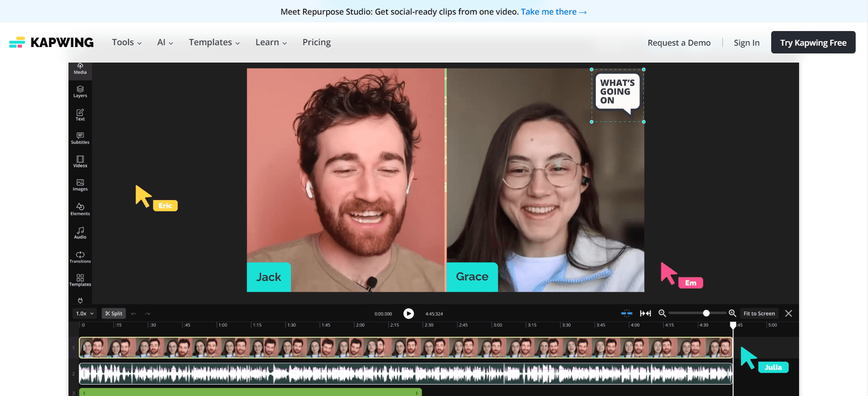Viewport: 868px width, 396px height.
Task: Open the Images panel
Action: click(80, 185)
